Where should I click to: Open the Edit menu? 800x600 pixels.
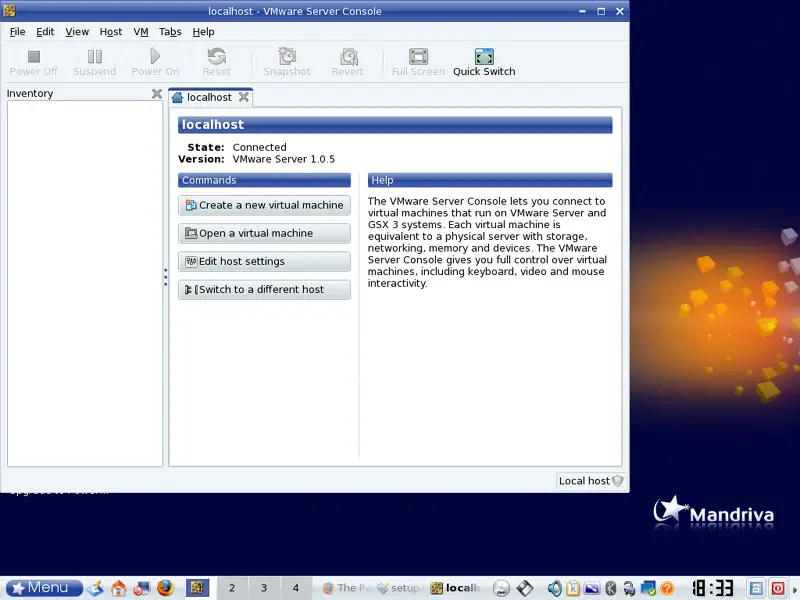click(x=45, y=32)
